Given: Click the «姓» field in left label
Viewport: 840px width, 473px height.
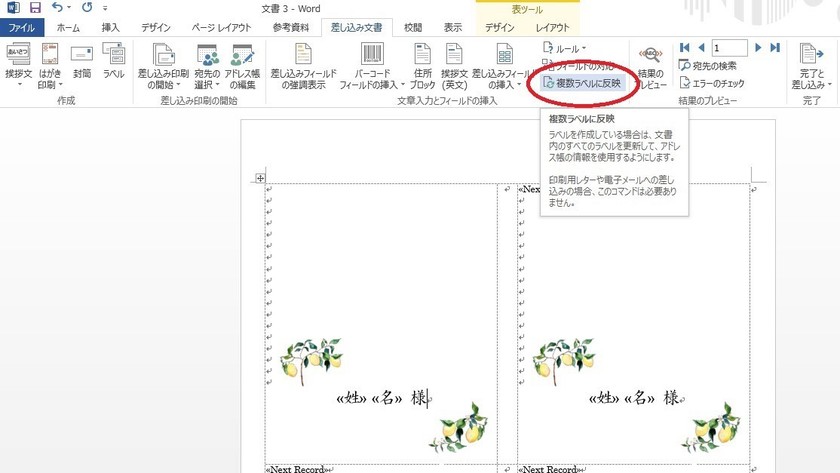Looking at the screenshot, I should click(351, 398).
